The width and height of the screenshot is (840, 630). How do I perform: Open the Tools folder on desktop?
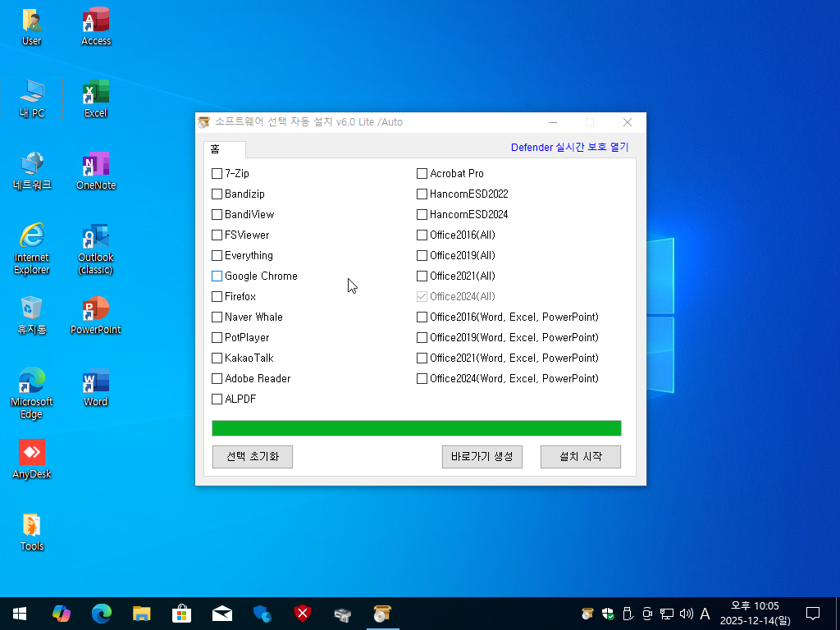coord(32,532)
